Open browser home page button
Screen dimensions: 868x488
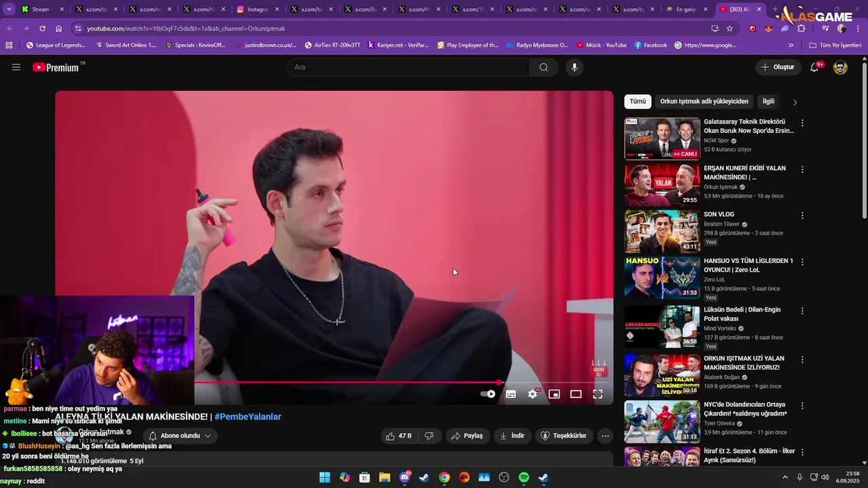click(59, 28)
